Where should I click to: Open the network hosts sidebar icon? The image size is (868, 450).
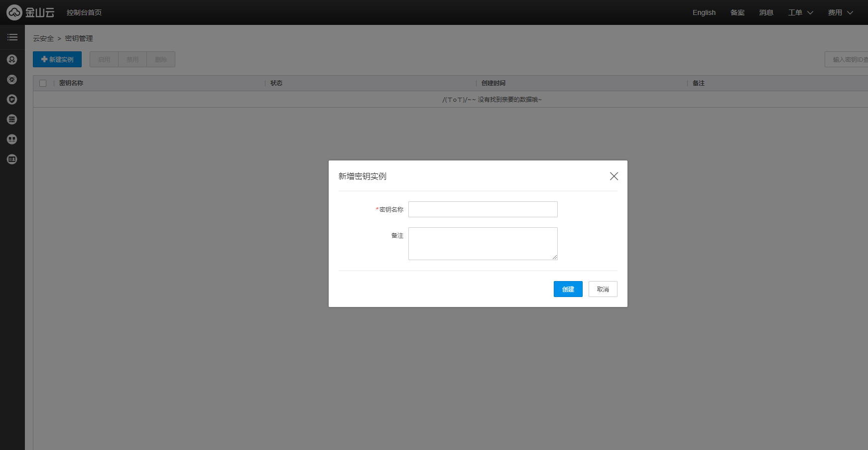12,140
